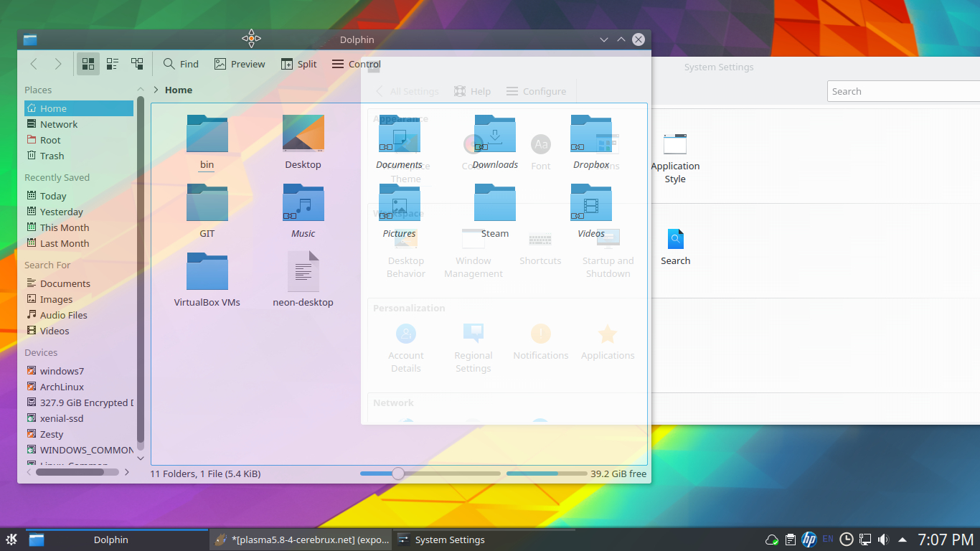Switch to Icons view mode
This screenshot has height=551, width=980.
(88, 64)
